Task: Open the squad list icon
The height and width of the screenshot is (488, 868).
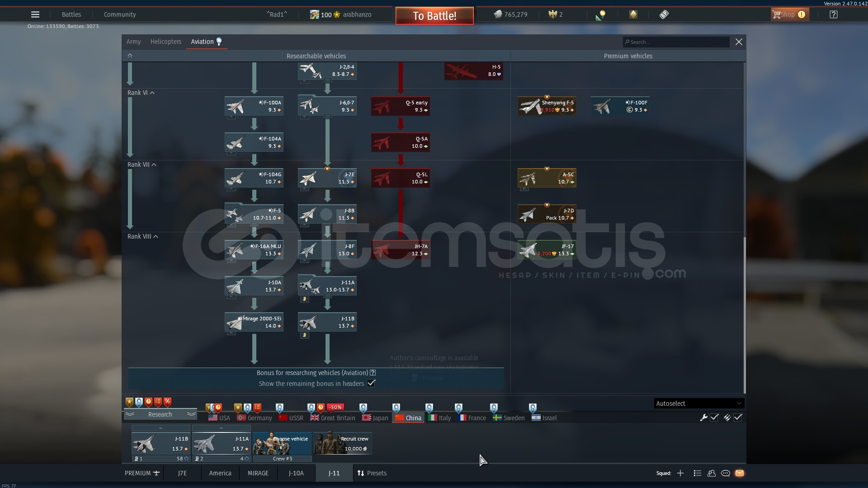Action: pyautogui.click(x=697, y=473)
